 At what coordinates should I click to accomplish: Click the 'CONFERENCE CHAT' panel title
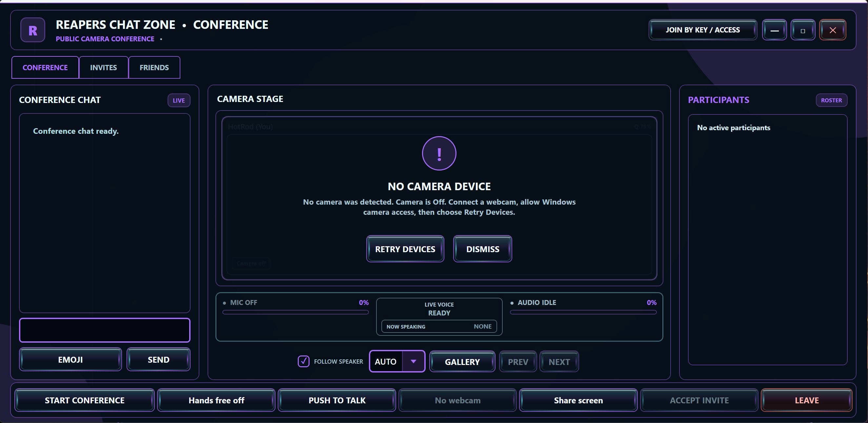(60, 100)
